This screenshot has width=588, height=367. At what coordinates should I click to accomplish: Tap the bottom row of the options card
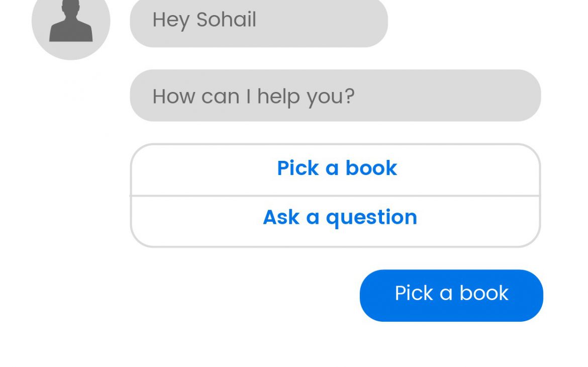click(x=336, y=221)
